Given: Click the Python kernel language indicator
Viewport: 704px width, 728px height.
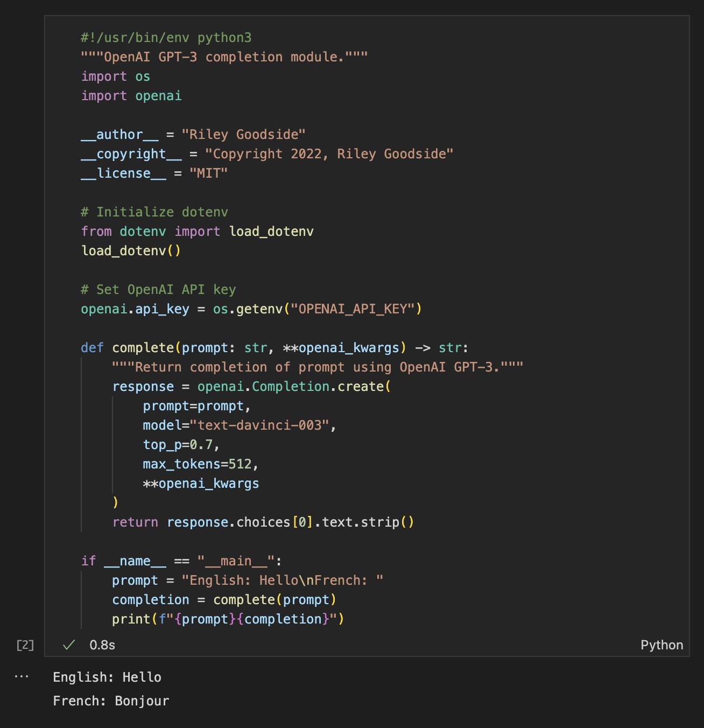Looking at the screenshot, I should click(x=661, y=645).
